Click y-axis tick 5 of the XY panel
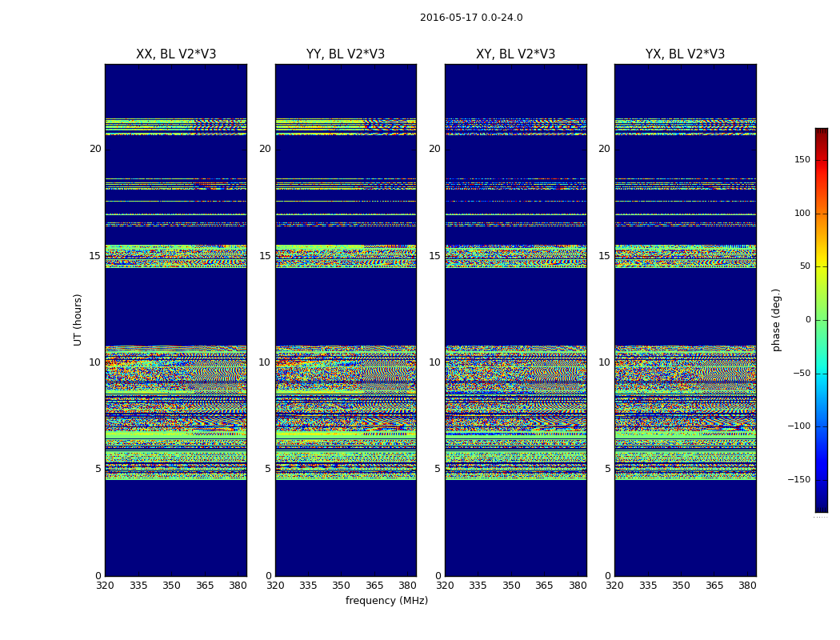The width and height of the screenshot is (840, 640). (437, 469)
